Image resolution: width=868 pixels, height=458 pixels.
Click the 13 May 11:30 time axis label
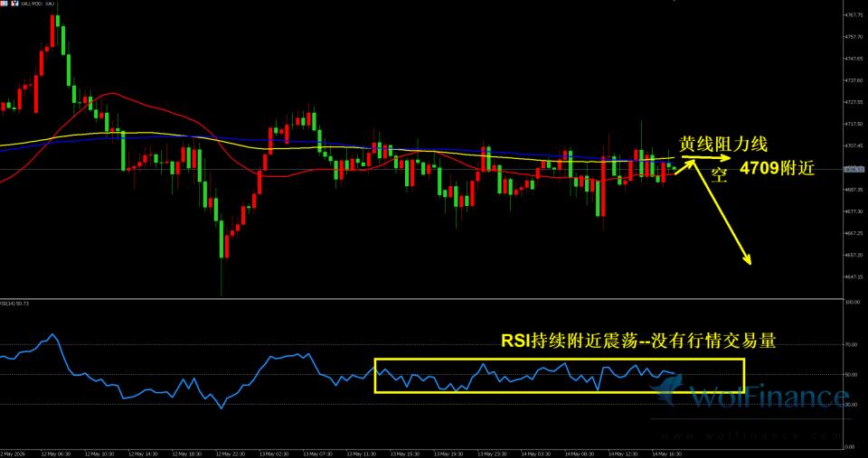(362, 453)
